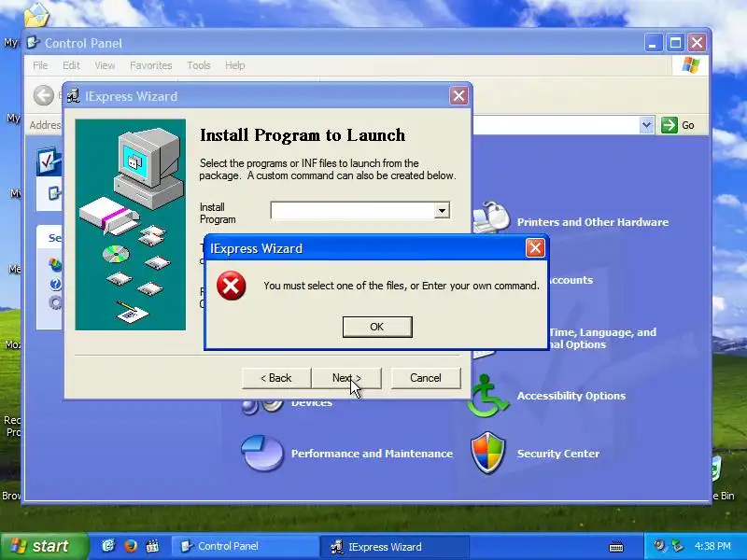Viewport: 747px width, 560px height.
Task: Open the View menu in Control Panel
Action: 105,65
